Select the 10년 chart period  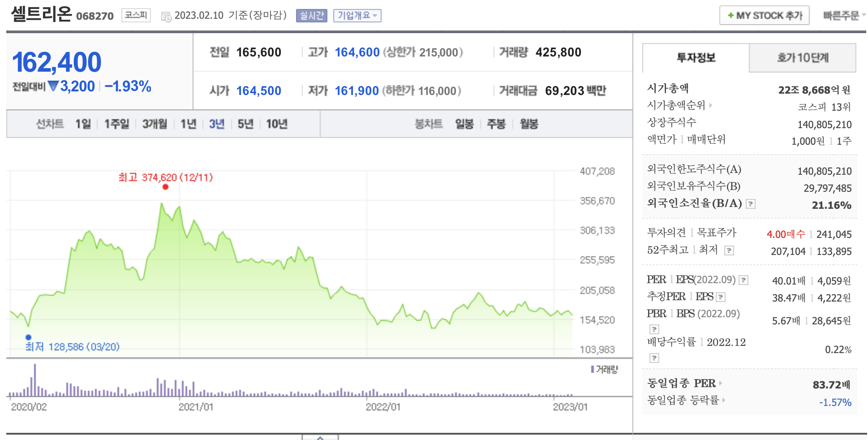pos(276,124)
